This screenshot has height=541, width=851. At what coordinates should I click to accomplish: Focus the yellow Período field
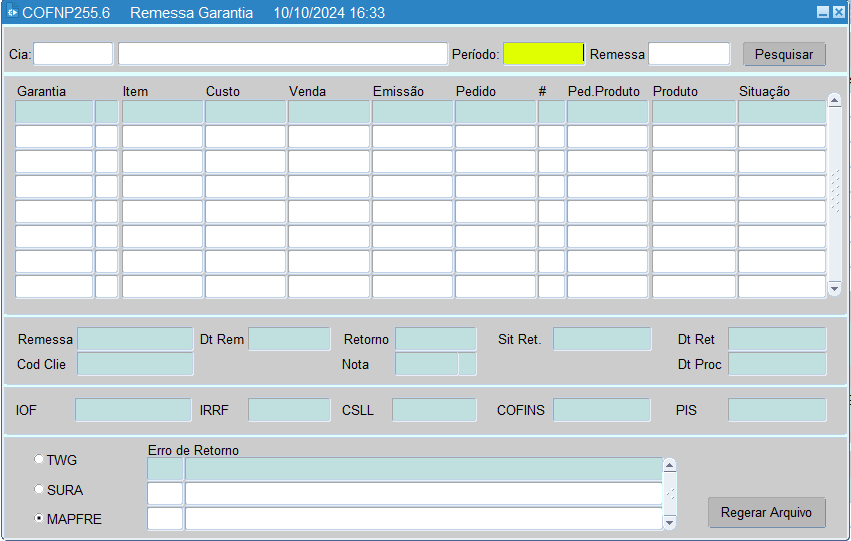pyautogui.click(x=543, y=54)
